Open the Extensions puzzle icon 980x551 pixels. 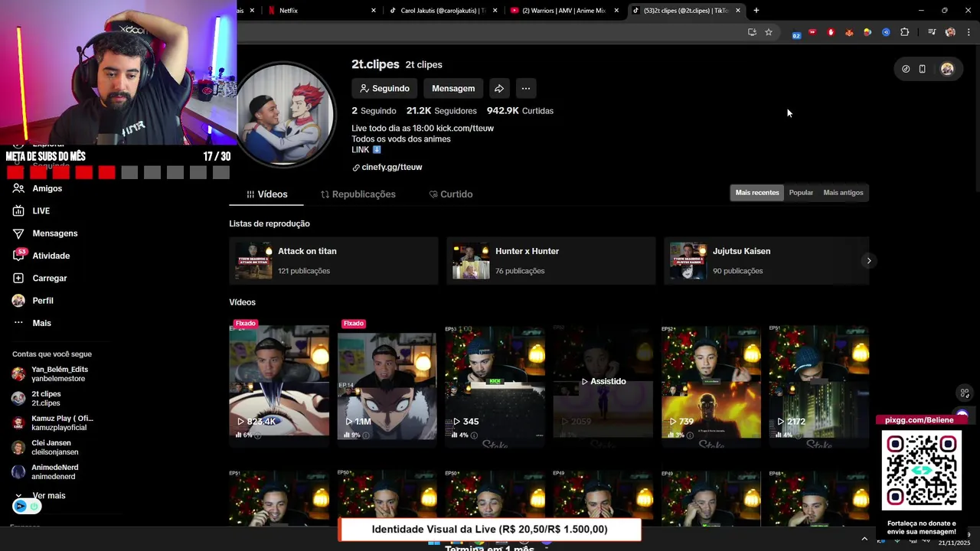905,32
